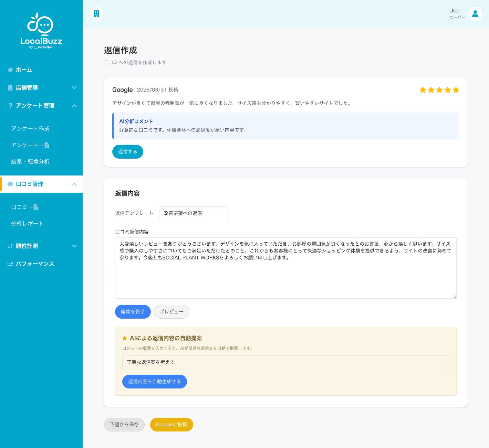Click the first rating star of the review
This screenshot has width=489, height=448.
tap(423, 90)
